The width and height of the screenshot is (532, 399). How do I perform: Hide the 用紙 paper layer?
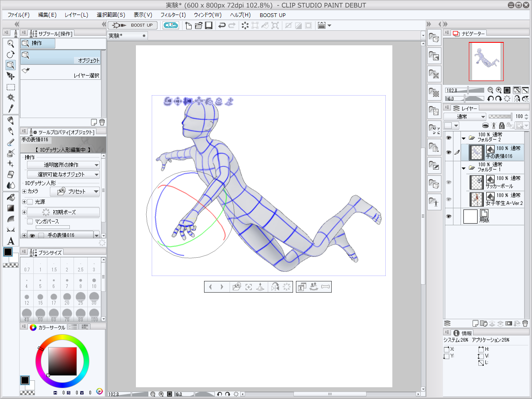448,217
